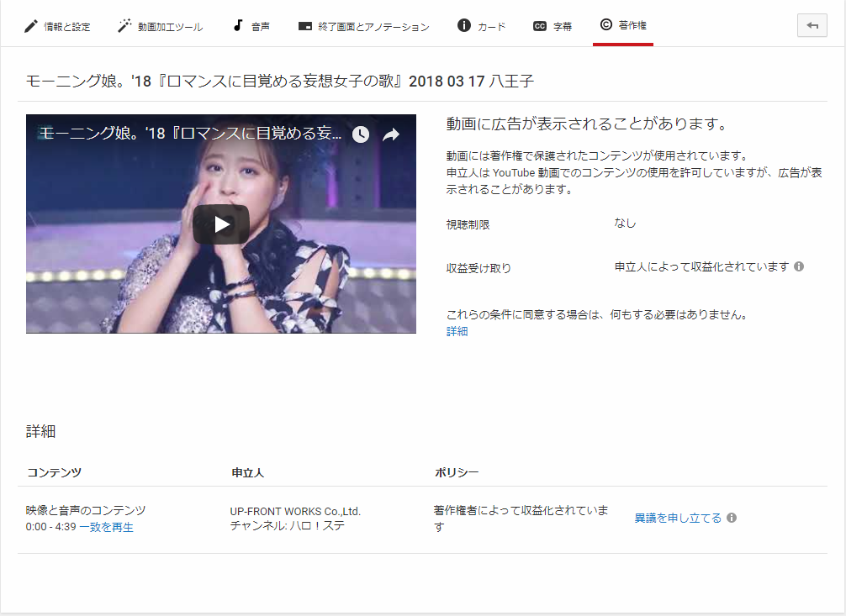Click info icon next to 申立人によって収益化されています
Screen dimensions: 846x616
(799, 266)
